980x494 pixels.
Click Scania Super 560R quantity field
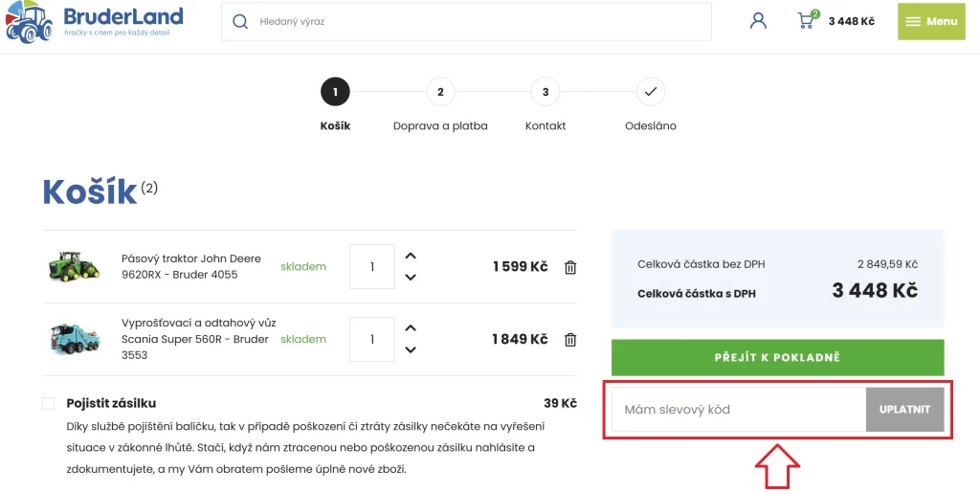pos(372,339)
